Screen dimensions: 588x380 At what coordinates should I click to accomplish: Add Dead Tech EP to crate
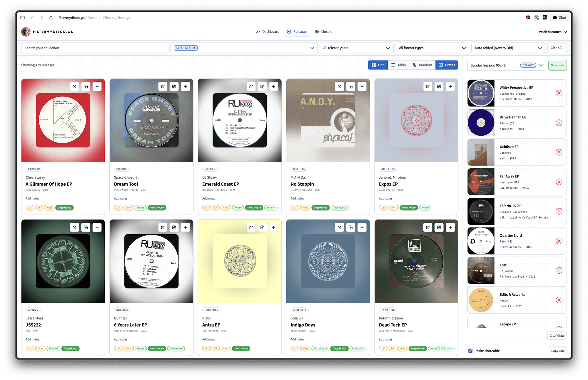coord(450,227)
